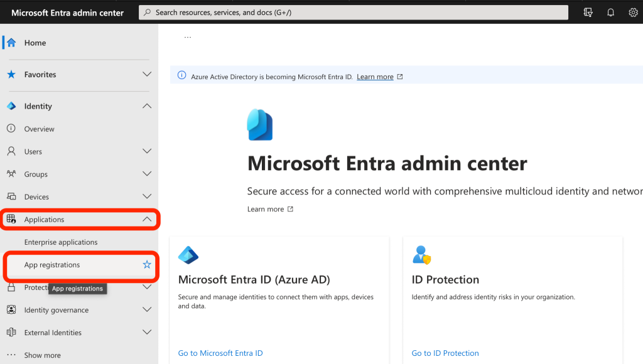Go to ID Protection link
The height and width of the screenshot is (364, 643).
click(445, 353)
